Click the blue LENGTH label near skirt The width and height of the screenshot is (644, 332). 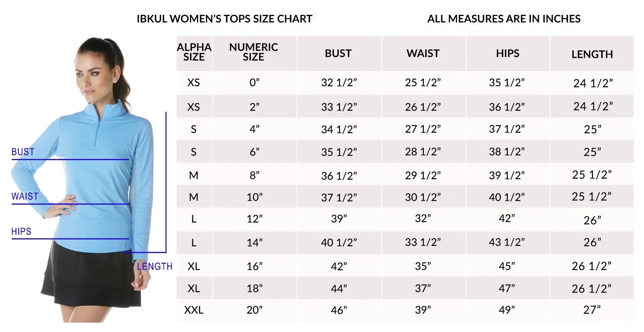(155, 266)
